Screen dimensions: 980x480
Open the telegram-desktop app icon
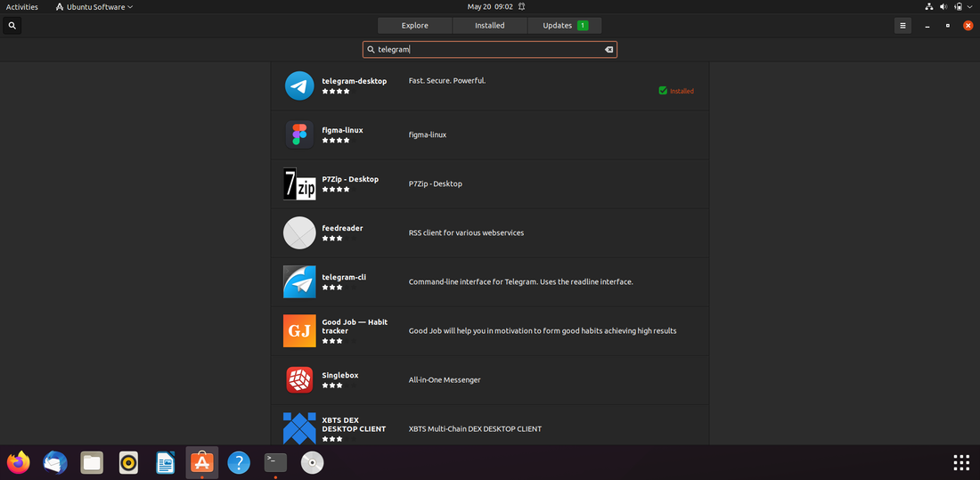point(299,85)
